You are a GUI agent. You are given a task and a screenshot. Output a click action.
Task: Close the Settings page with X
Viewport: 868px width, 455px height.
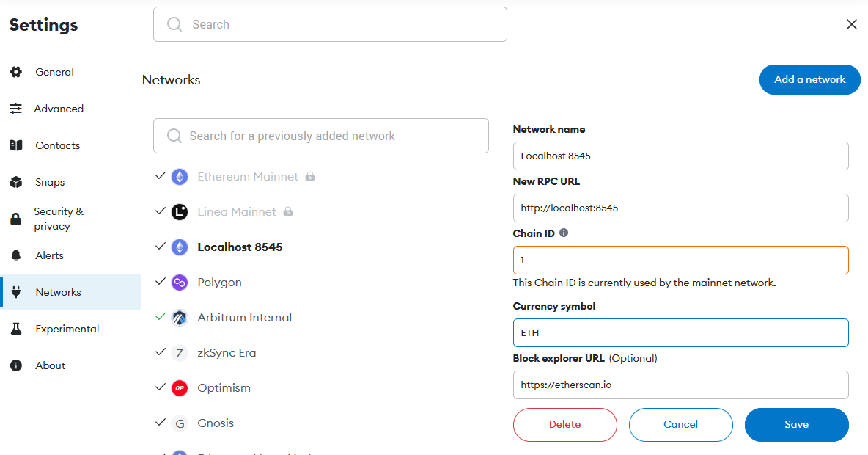click(852, 24)
